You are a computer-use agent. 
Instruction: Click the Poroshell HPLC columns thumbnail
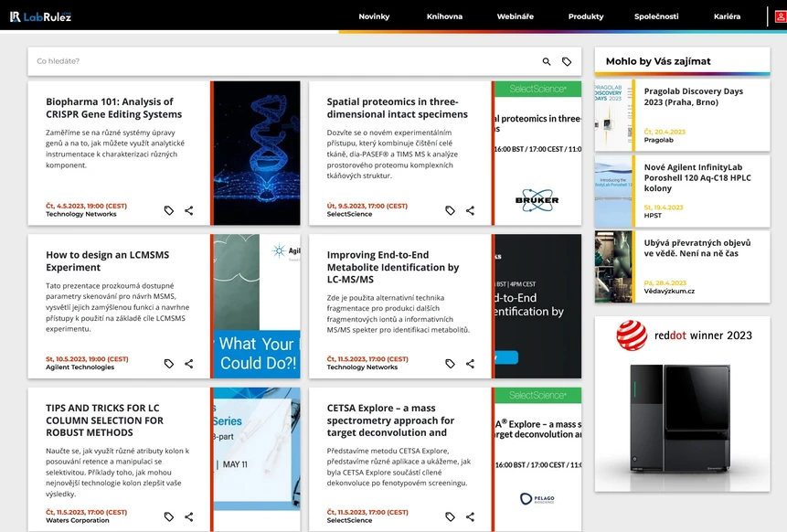point(613,191)
